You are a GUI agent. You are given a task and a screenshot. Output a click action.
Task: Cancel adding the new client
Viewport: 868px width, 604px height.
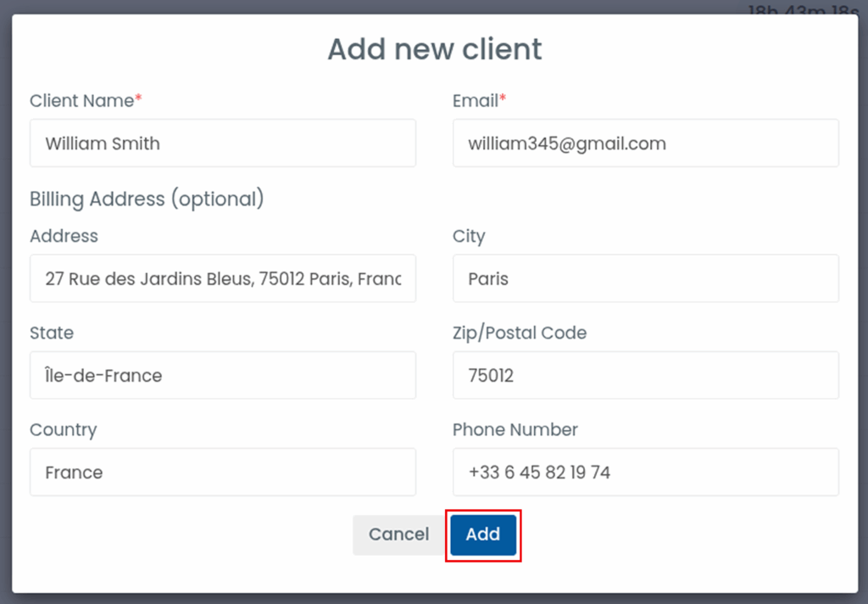click(x=398, y=534)
